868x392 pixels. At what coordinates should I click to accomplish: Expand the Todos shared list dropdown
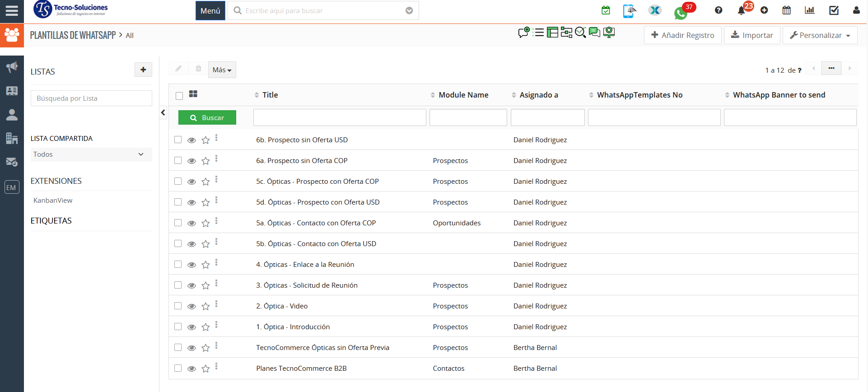coord(91,154)
